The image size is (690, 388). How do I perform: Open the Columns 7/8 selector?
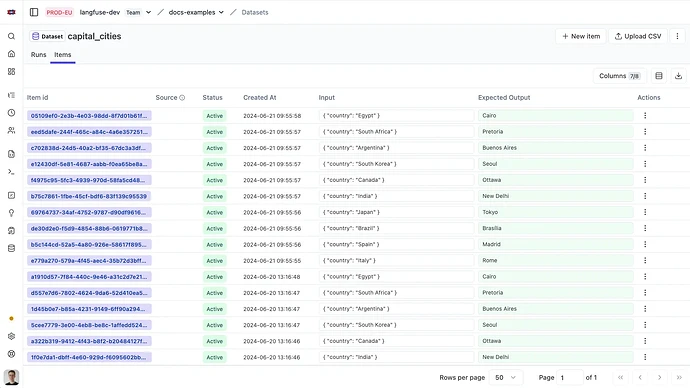[x=619, y=76]
